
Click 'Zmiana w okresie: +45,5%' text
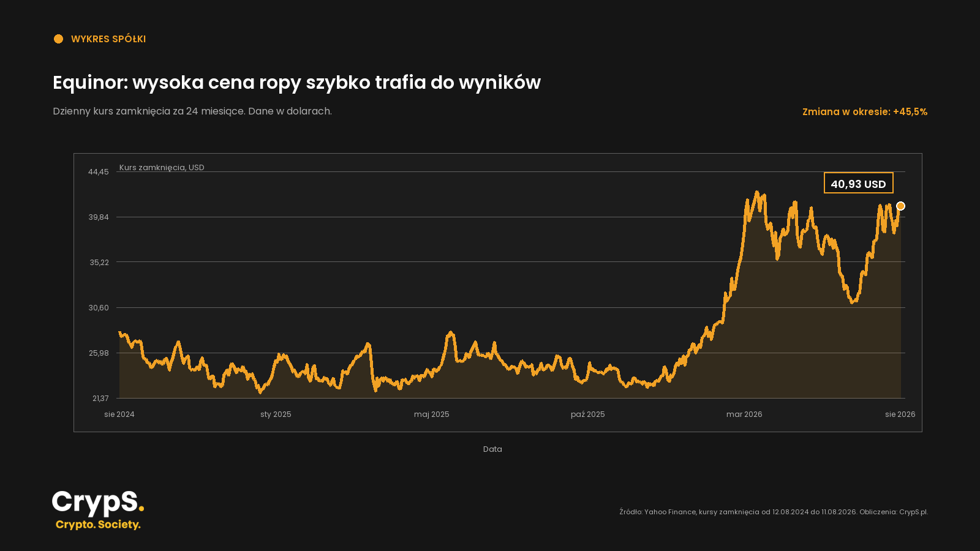point(865,111)
